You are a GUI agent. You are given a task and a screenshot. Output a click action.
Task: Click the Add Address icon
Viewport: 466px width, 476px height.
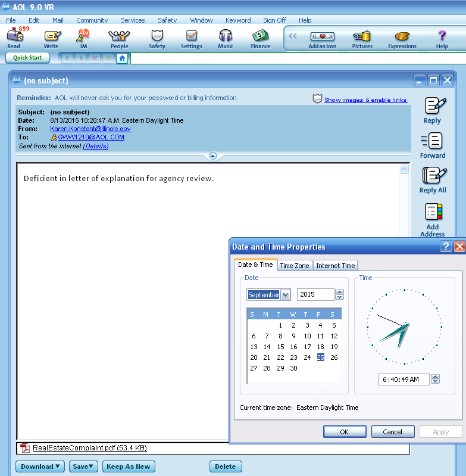click(x=433, y=220)
